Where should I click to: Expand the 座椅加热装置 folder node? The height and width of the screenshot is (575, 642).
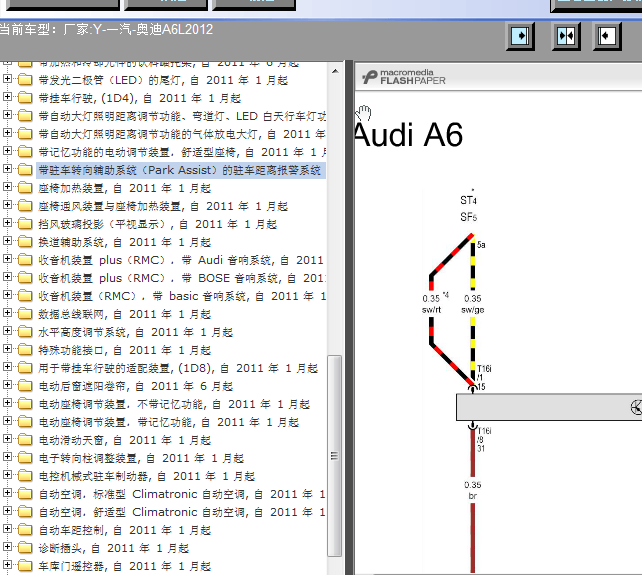click(7, 187)
